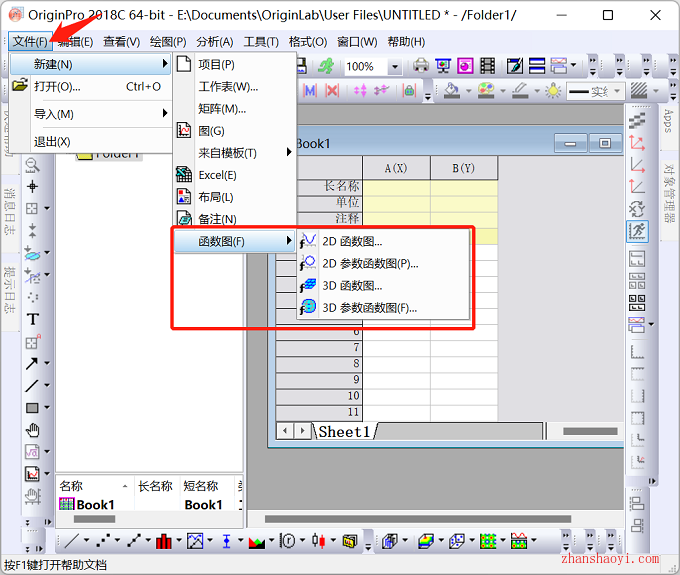Select 3D 函数图... menu entry
Image resolution: width=680 pixels, height=575 pixels.
coord(383,285)
